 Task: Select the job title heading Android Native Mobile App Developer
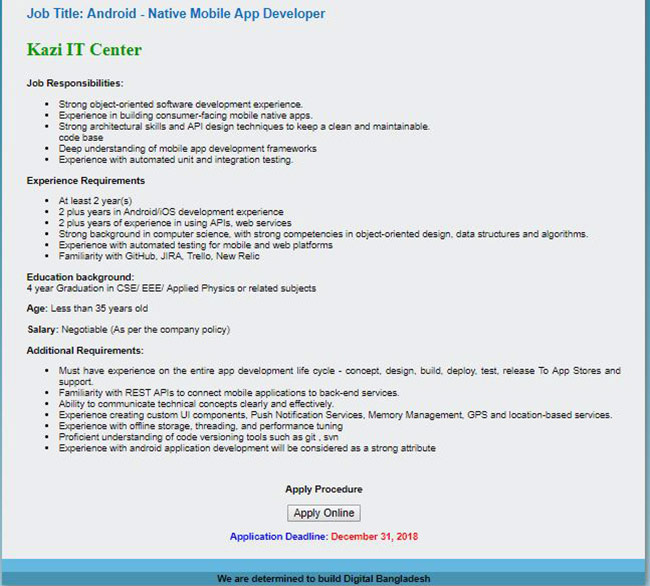(x=176, y=13)
